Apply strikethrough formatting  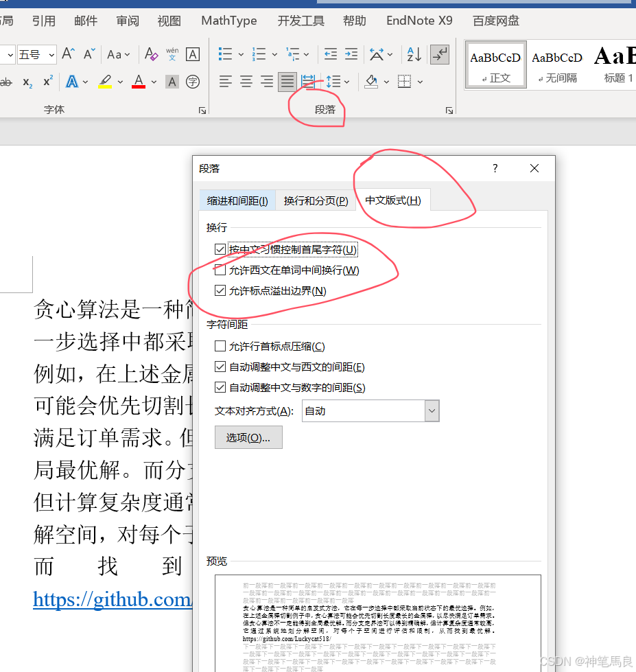click(x=6, y=82)
